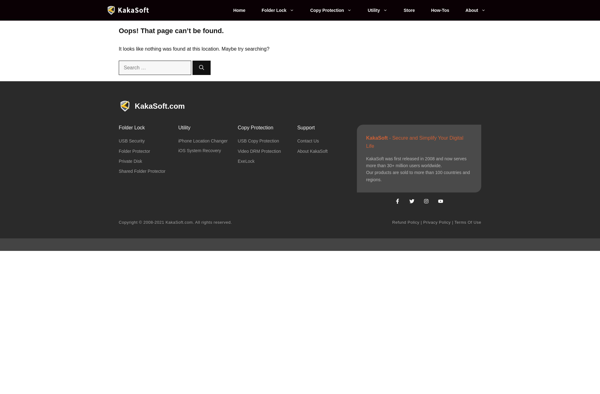Open Shared Folder Protector link

pyautogui.click(x=142, y=171)
